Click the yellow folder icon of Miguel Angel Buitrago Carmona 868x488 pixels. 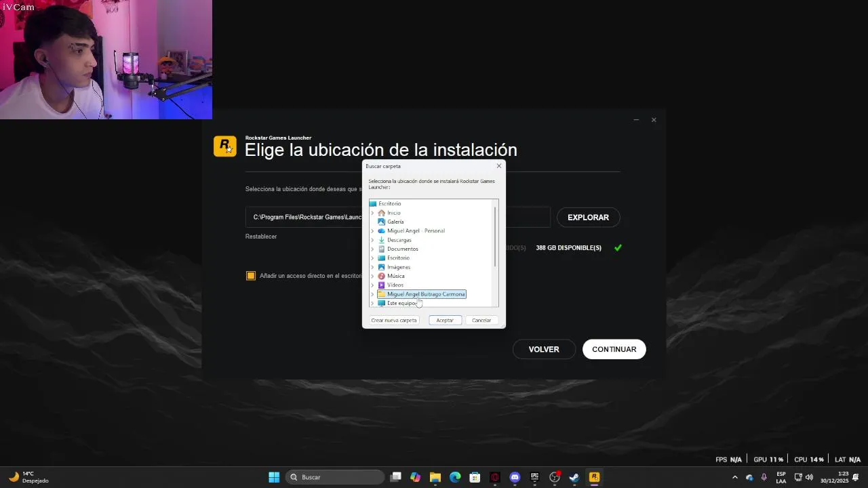click(381, 294)
